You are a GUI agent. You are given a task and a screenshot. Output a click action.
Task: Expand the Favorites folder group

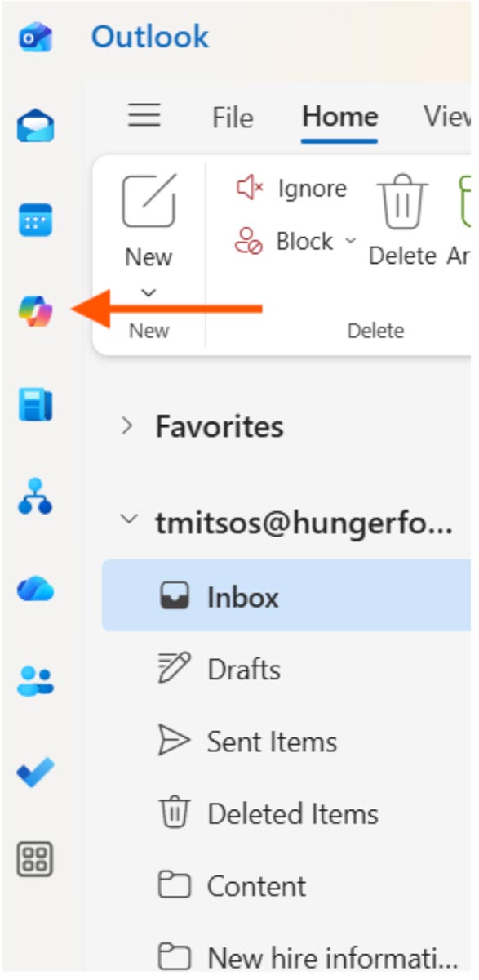point(126,426)
